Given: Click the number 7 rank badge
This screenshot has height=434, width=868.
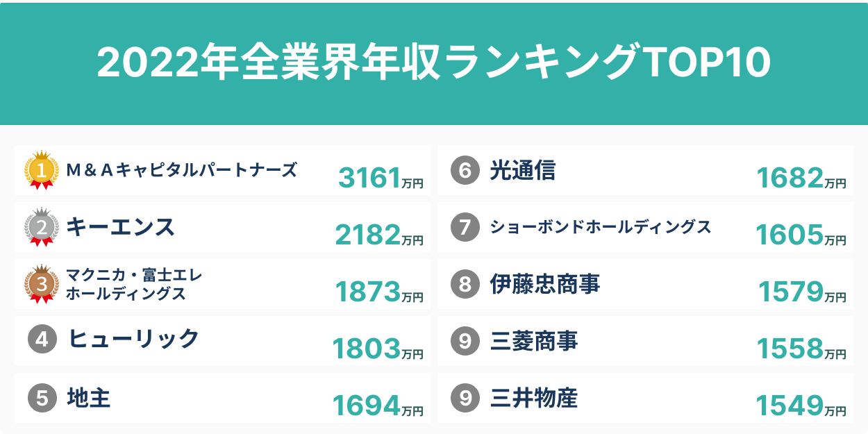Looking at the screenshot, I should click(465, 227).
